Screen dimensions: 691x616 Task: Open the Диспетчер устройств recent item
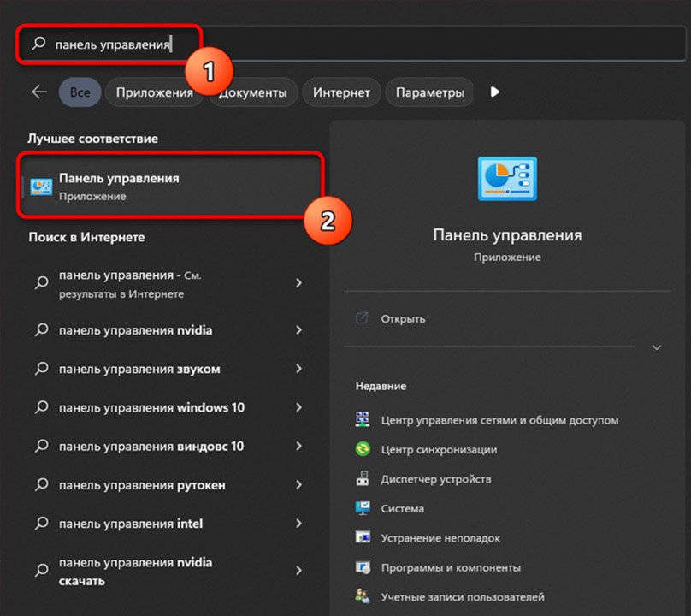click(436, 479)
